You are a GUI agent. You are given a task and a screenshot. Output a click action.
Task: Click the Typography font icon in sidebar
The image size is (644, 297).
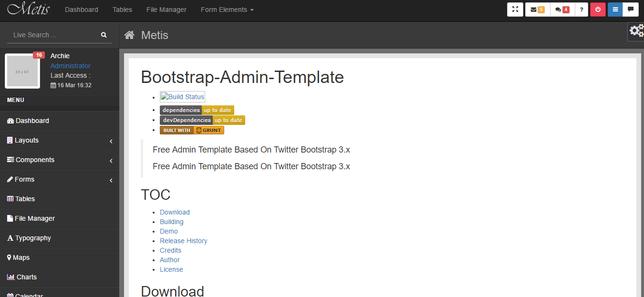click(x=10, y=238)
